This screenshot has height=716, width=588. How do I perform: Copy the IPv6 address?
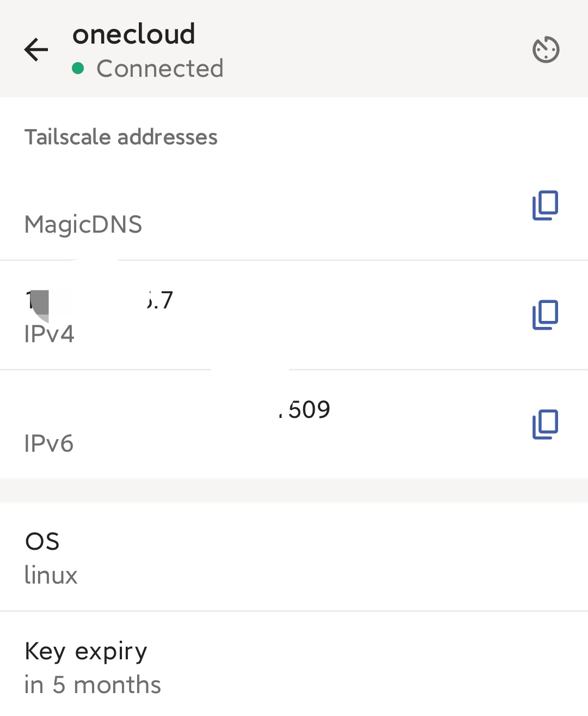click(x=545, y=424)
